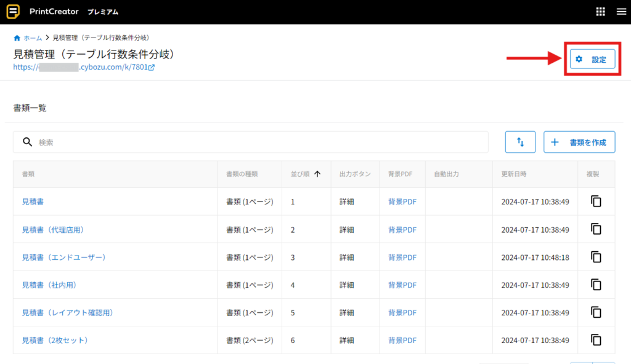
Task: Click the 書類の種類 column header
Action: [242, 174]
